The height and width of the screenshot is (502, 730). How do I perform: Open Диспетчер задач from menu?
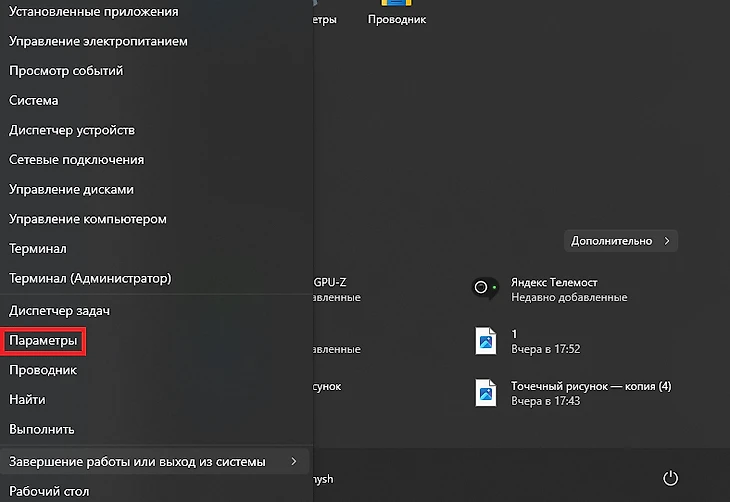pyautogui.click(x=59, y=311)
